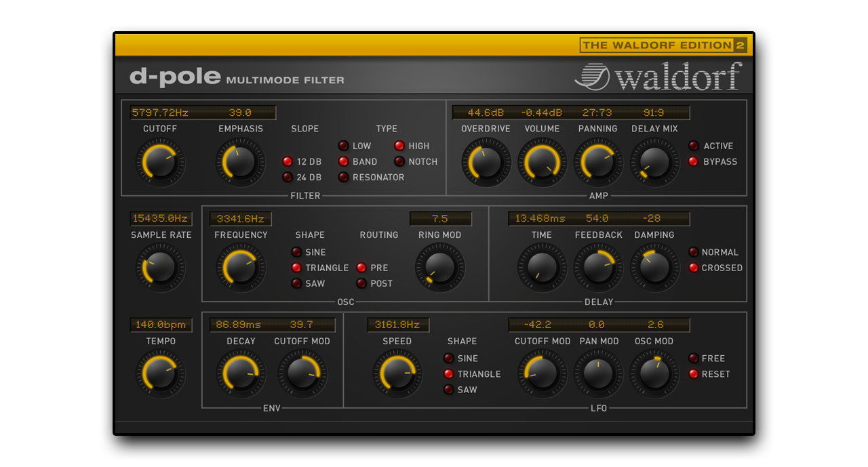Click the ENV Cutoff Mod knob
The image size is (868, 467).
point(302,374)
